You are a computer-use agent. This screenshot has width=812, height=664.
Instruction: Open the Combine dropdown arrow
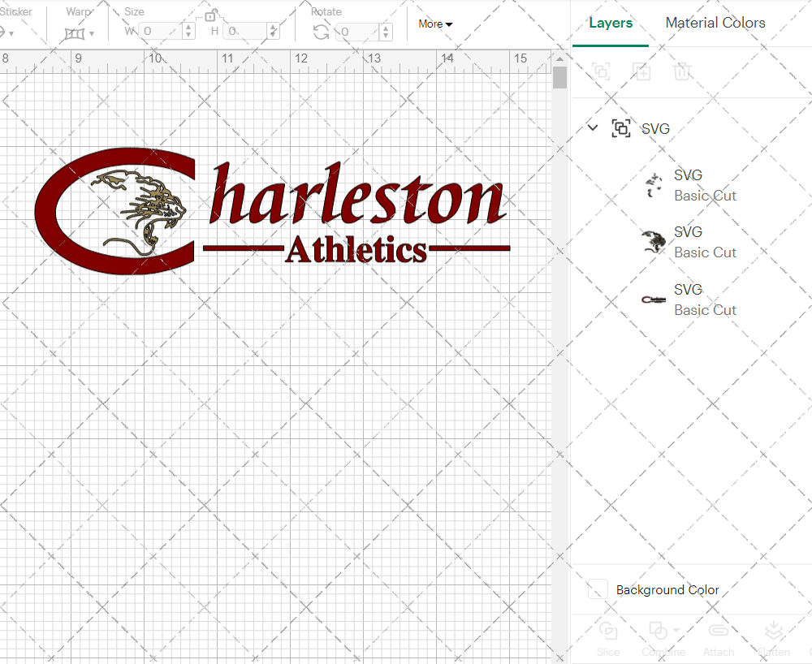point(676,631)
